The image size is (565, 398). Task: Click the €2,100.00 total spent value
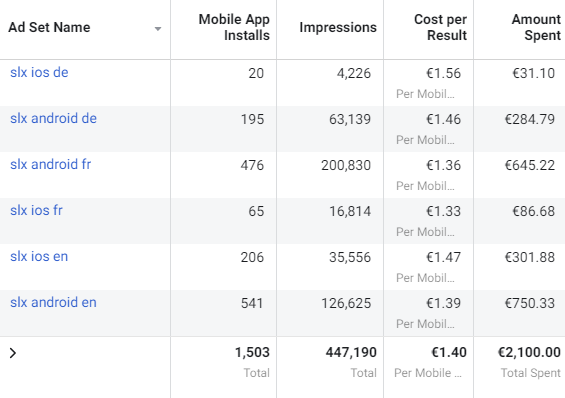[x=529, y=352]
